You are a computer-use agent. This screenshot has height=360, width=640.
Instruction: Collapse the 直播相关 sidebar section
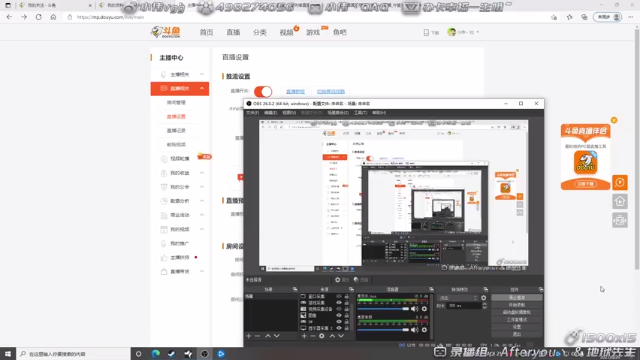(202, 88)
